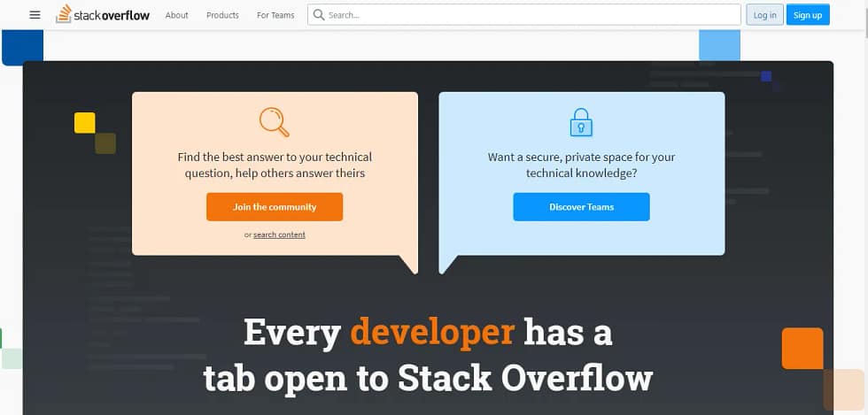
Task: Click the Find the best answer text
Action: [x=275, y=165]
